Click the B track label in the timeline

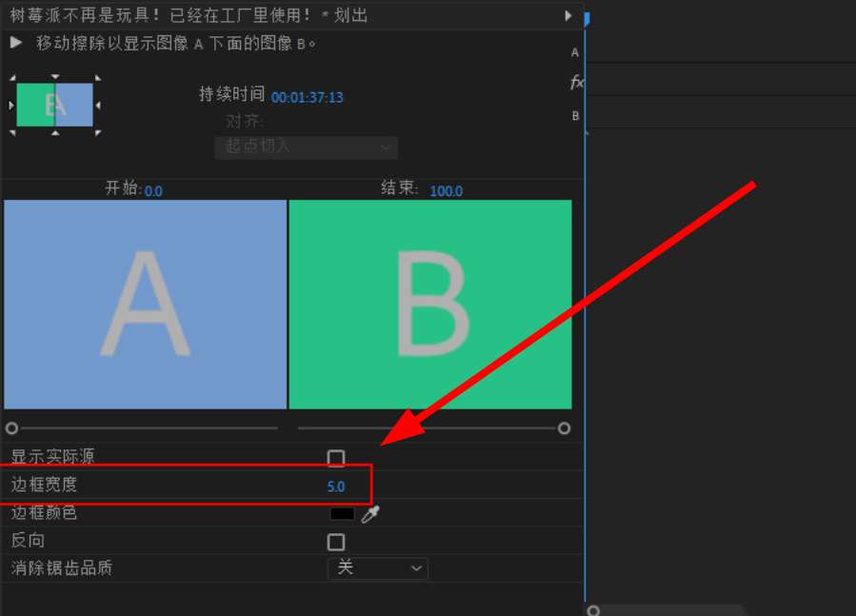[575, 114]
